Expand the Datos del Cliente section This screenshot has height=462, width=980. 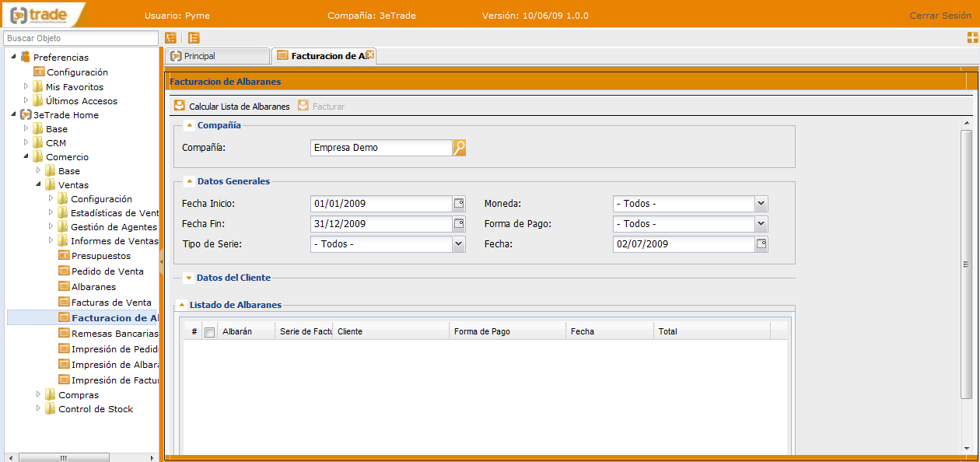[x=189, y=278]
